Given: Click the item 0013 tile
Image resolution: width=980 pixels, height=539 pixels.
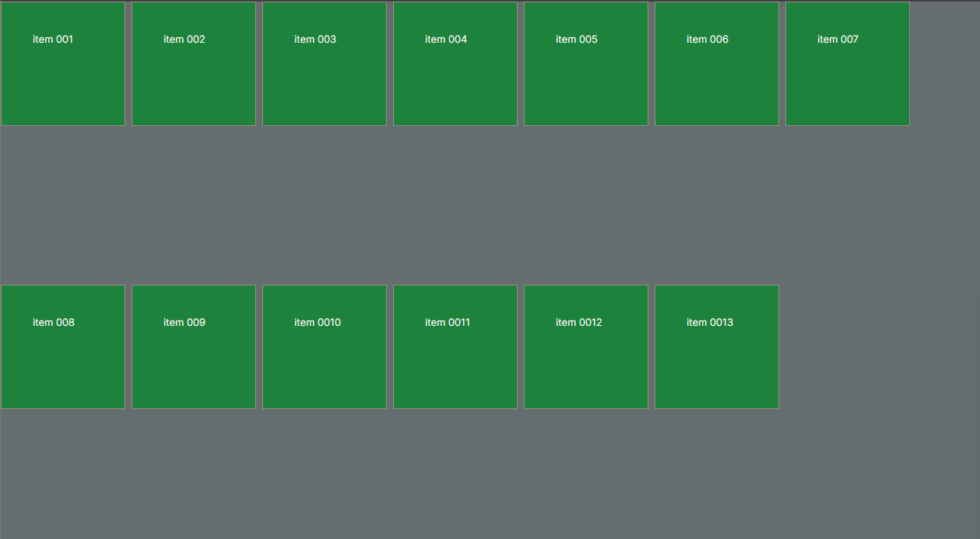Looking at the screenshot, I should click(x=717, y=347).
